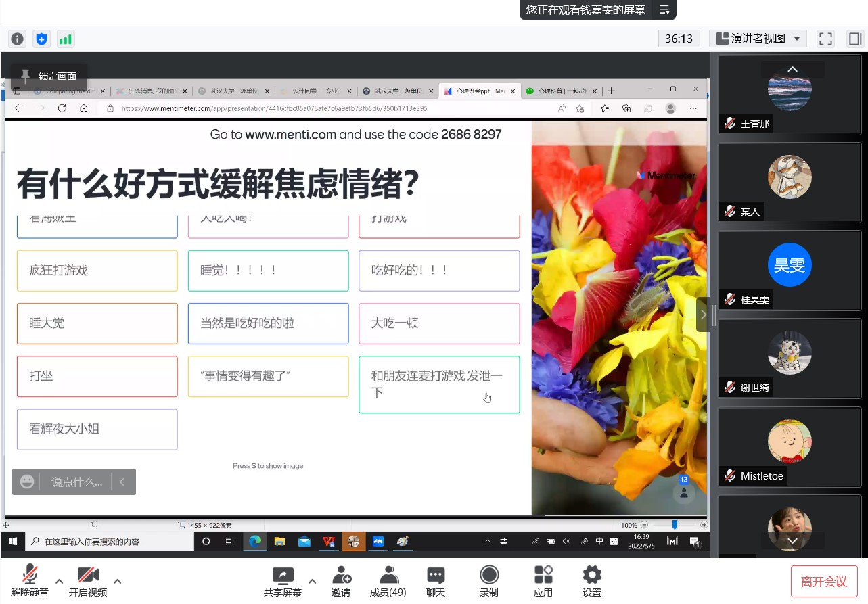Image resolution: width=868 pixels, height=604 pixels.
Task: Click the blue security shield icon
Action: click(x=42, y=39)
